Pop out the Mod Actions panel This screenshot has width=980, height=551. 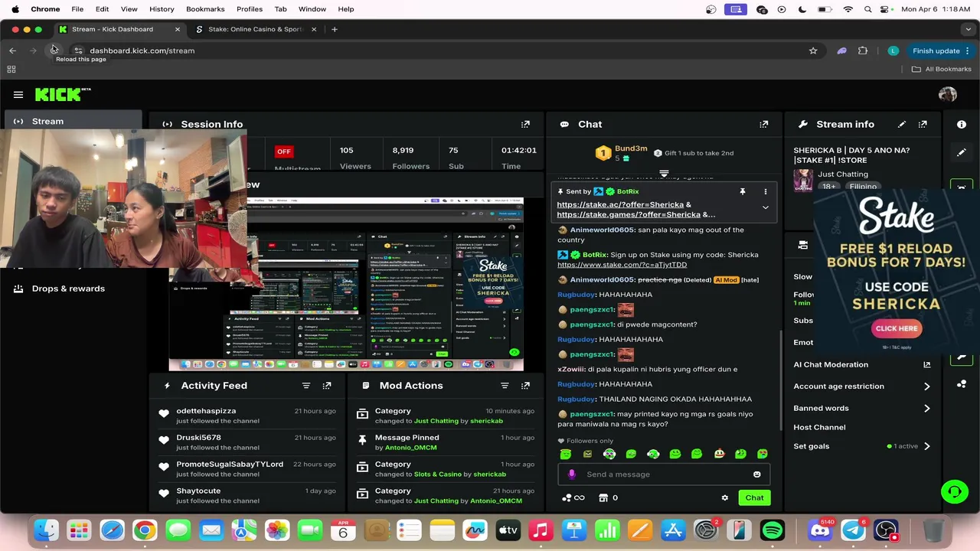525,386
